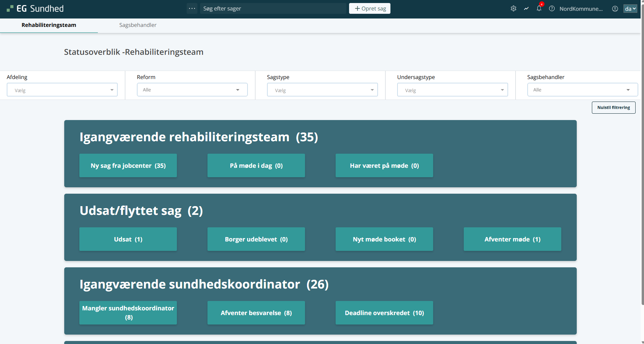
Task: Expand the Afdeling dropdown
Action: 62,90
